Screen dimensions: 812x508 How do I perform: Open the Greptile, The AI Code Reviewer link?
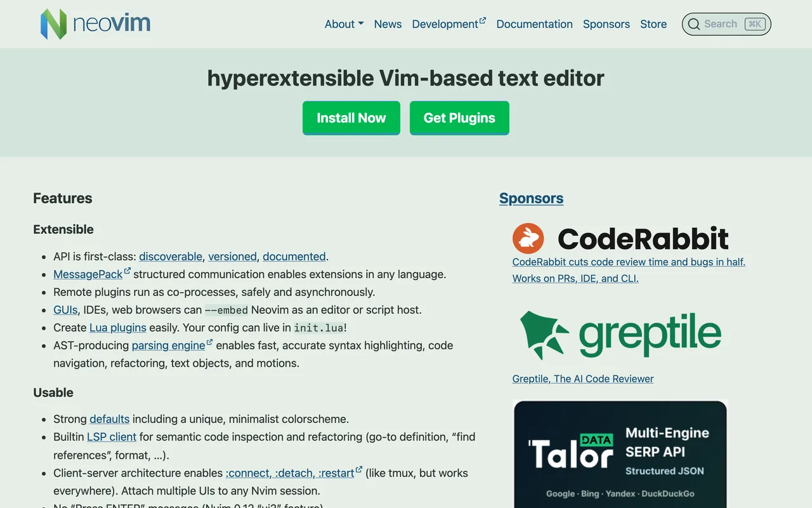(583, 378)
